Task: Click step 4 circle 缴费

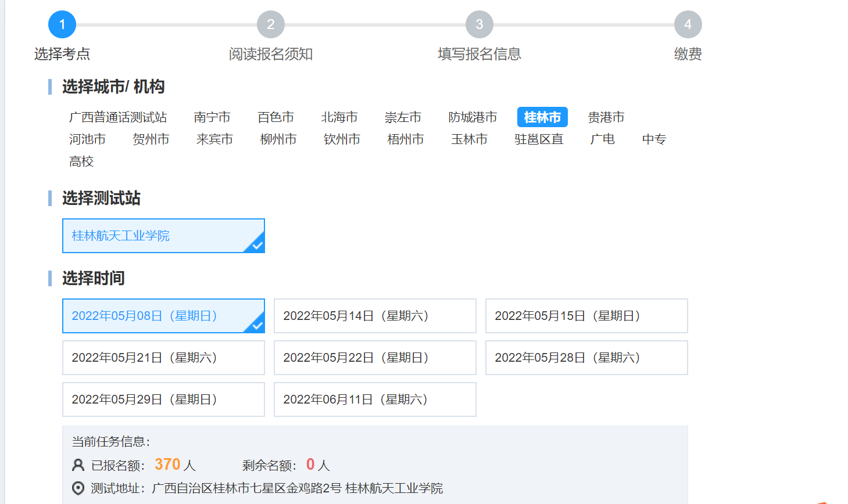Action: (688, 24)
